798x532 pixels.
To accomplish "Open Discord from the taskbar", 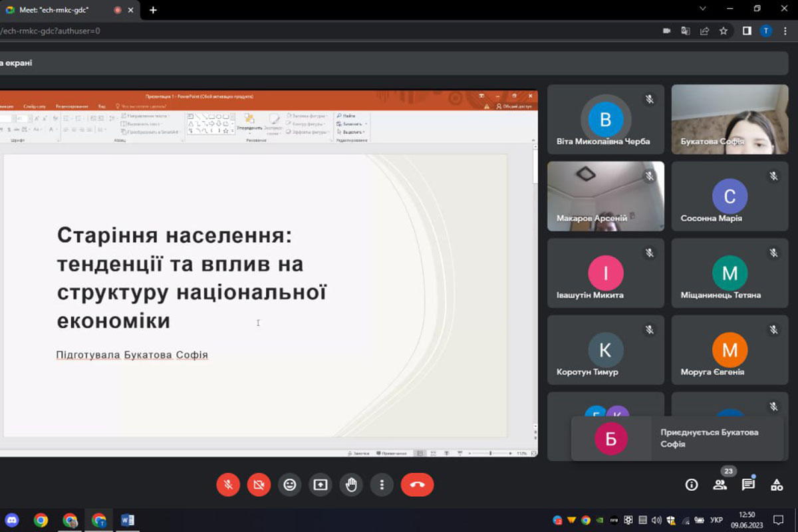I will click(x=12, y=520).
